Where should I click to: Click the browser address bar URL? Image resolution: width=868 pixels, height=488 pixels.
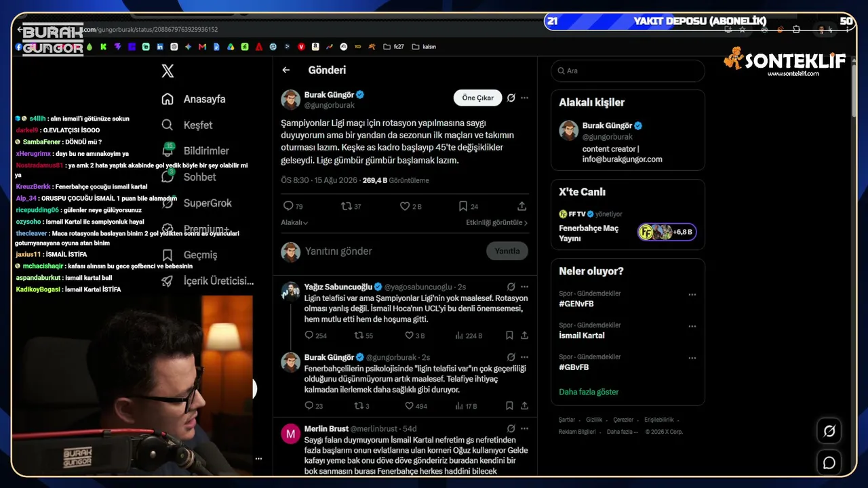151,30
